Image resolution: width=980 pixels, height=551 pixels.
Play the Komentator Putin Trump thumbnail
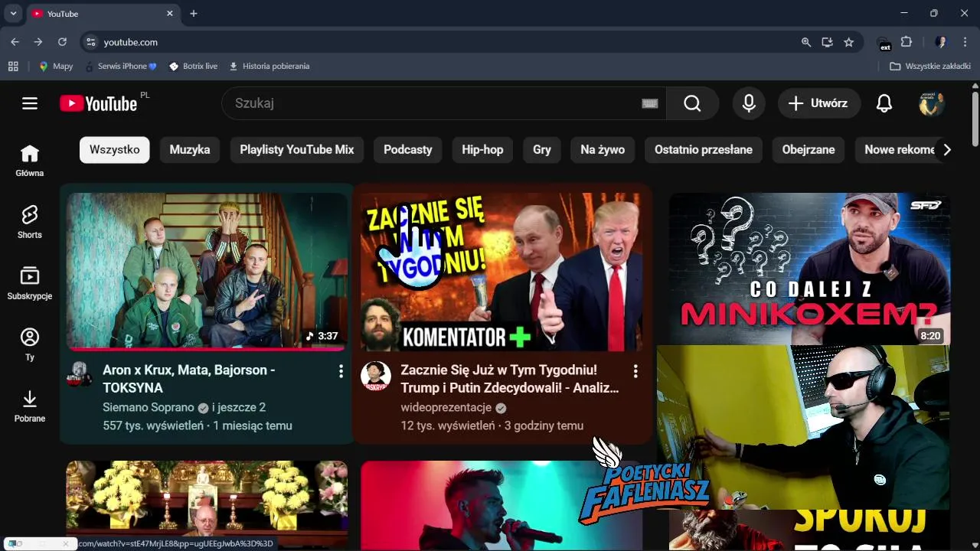pyautogui.click(x=501, y=272)
